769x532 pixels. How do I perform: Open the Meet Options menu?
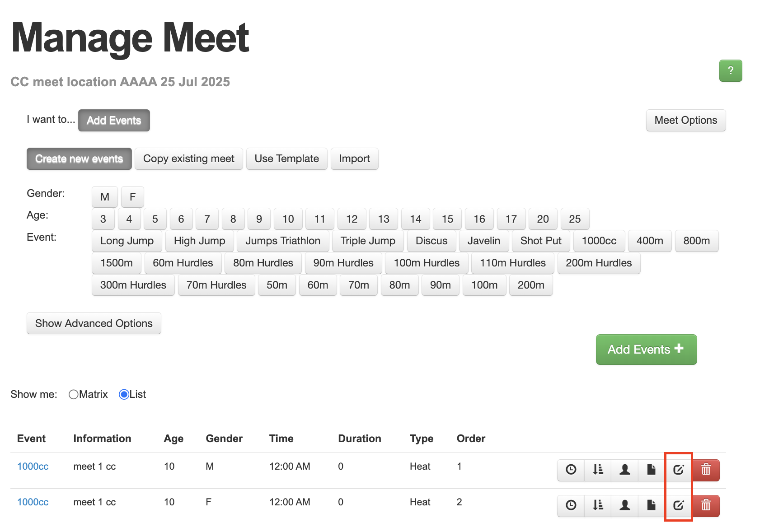[x=686, y=120]
